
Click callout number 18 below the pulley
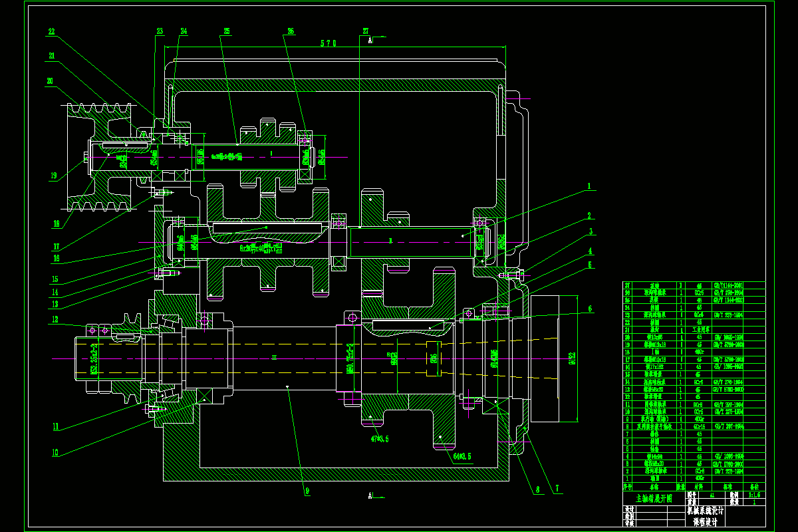[x=56, y=223]
